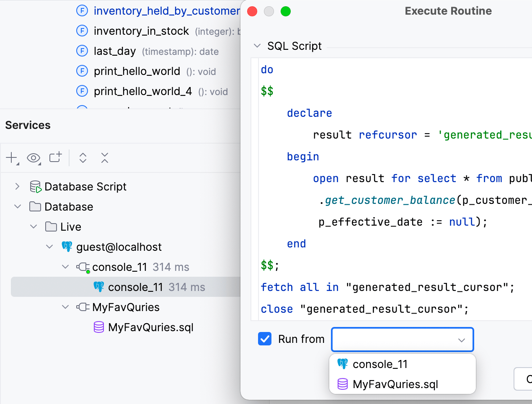
Task: Click the Open in New Tab icon
Action: (x=55, y=157)
